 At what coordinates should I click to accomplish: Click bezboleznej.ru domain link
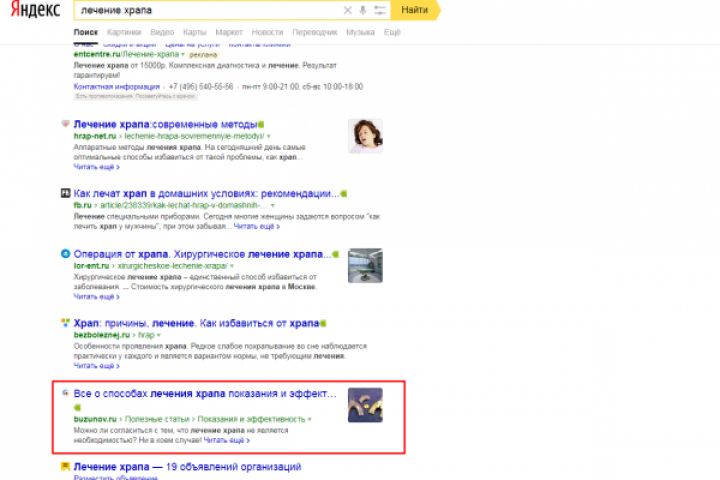coord(102,335)
